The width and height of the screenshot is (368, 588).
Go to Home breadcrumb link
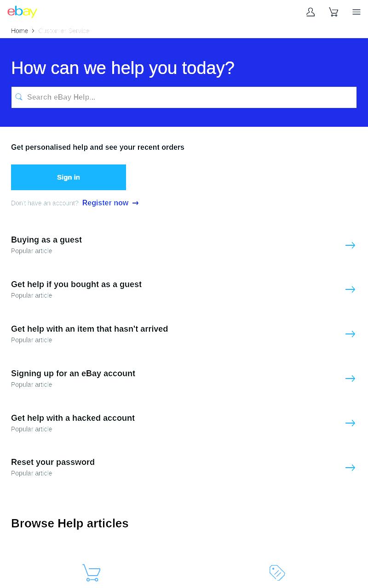click(19, 31)
